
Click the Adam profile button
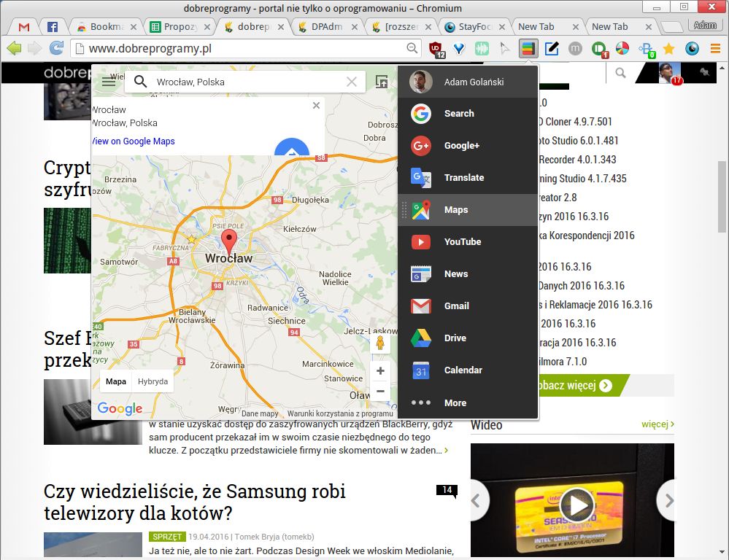[705, 25]
